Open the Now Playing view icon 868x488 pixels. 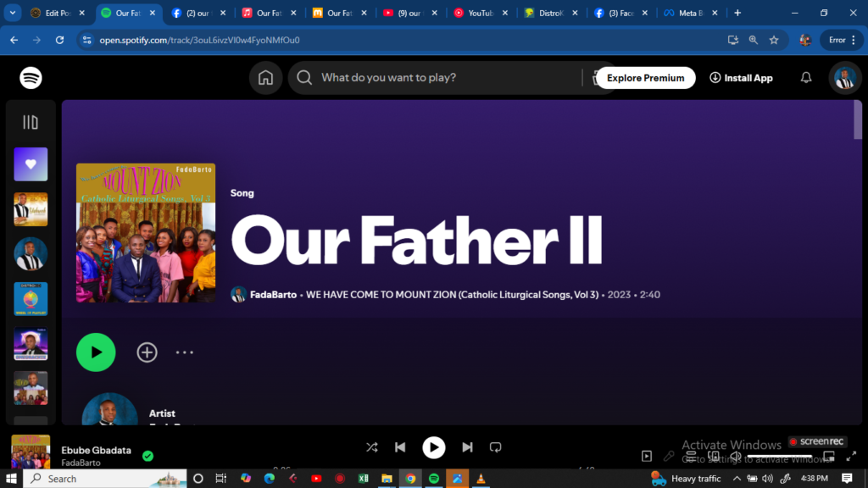click(647, 455)
